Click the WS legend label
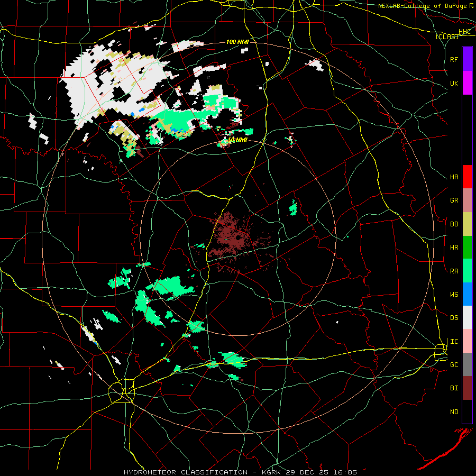476x476 pixels. 454,295
